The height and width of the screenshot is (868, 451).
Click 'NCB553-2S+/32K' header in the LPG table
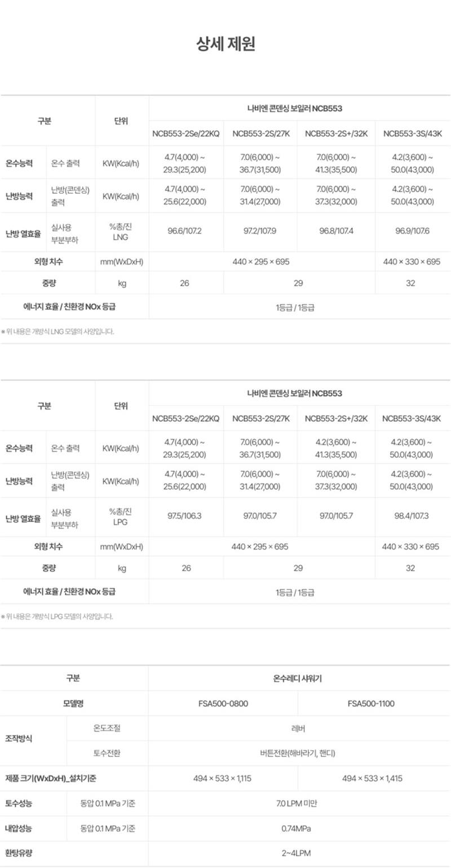(x=337, y=419)
